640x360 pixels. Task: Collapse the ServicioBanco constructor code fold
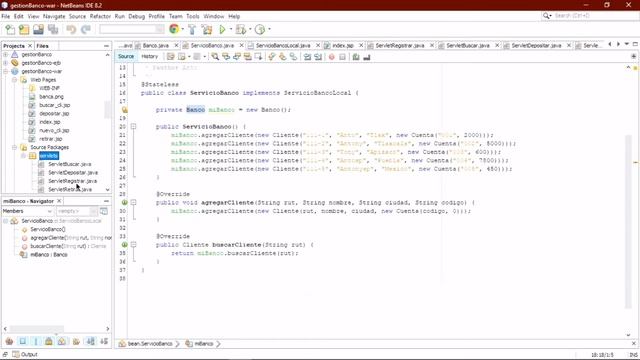coord(133,127)
